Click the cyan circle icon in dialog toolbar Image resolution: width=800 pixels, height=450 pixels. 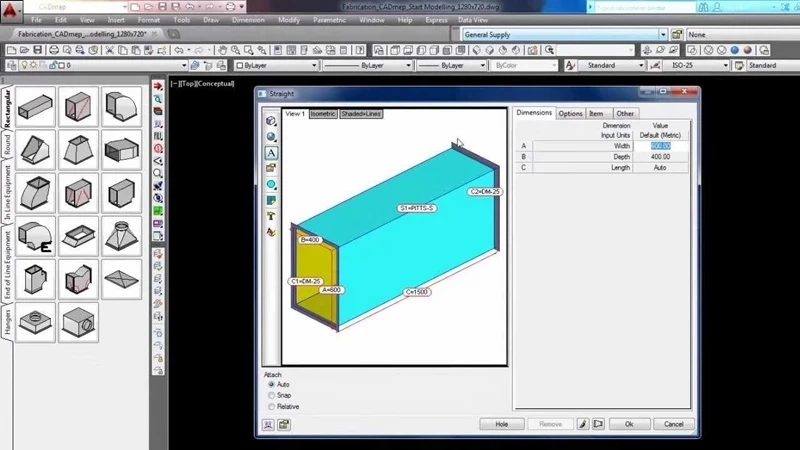271,184
